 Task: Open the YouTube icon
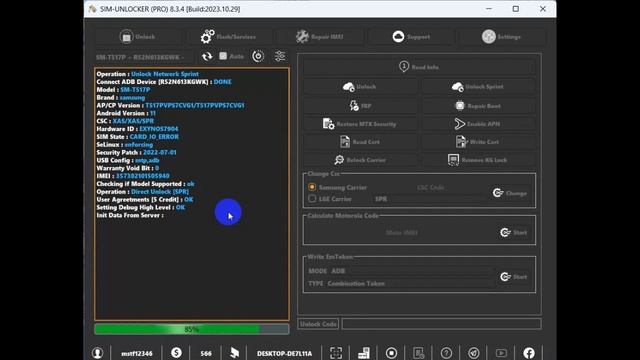pos(501,353)
